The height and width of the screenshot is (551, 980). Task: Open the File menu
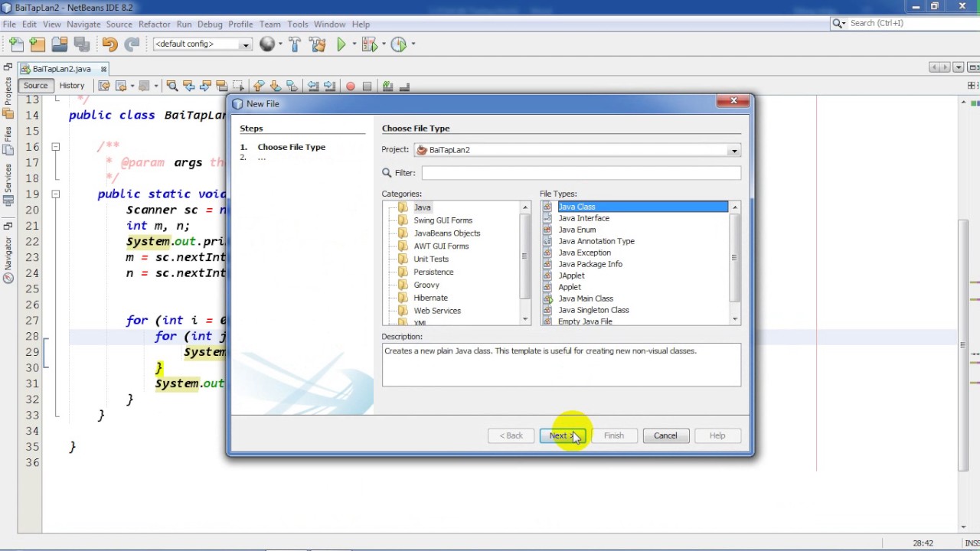9,24
